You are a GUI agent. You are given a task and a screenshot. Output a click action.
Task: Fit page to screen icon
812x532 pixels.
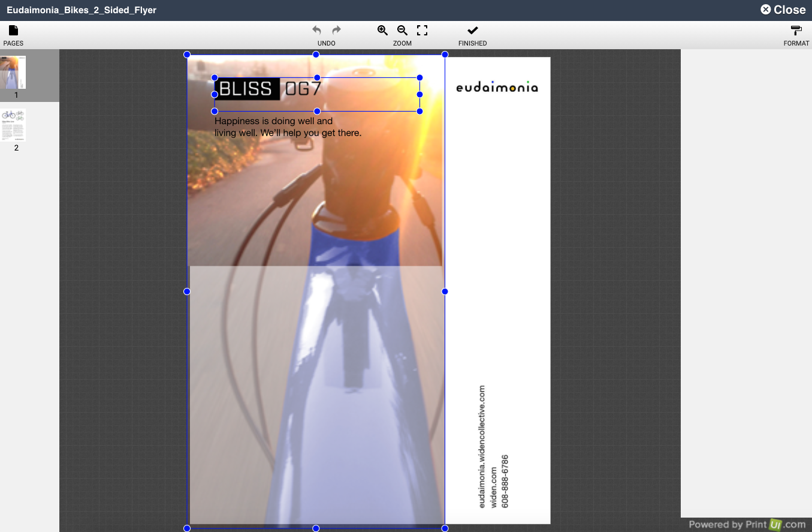[x=422, y=31]
